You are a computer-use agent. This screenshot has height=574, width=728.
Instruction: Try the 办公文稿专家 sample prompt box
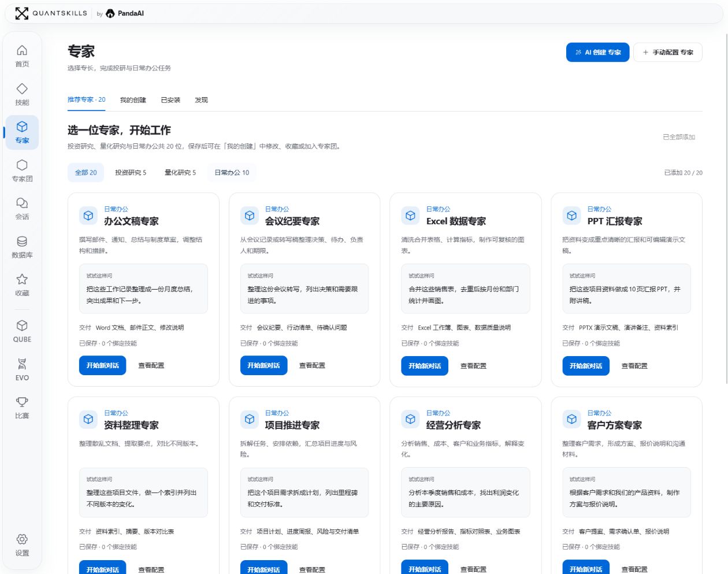(x=143, y=288)
